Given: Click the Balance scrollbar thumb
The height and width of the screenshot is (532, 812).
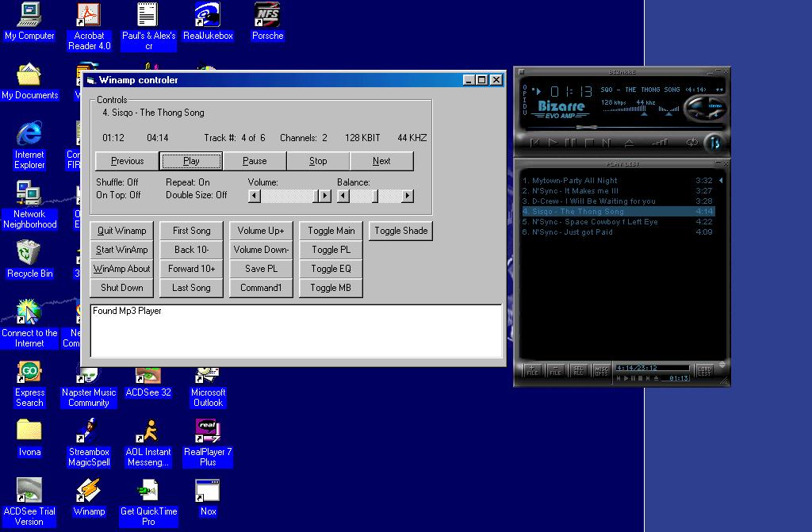Looking at the screenshot, I should click(x=375, y=196).
